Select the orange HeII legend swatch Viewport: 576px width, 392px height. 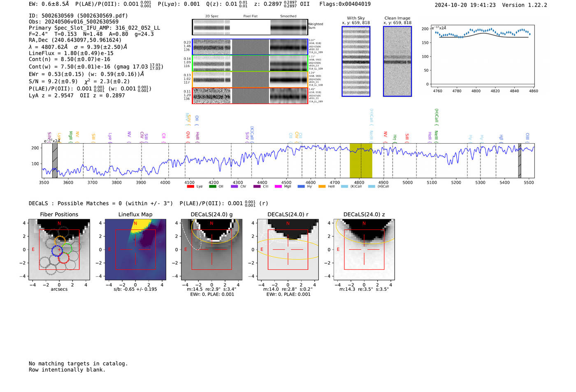[322, 186]
